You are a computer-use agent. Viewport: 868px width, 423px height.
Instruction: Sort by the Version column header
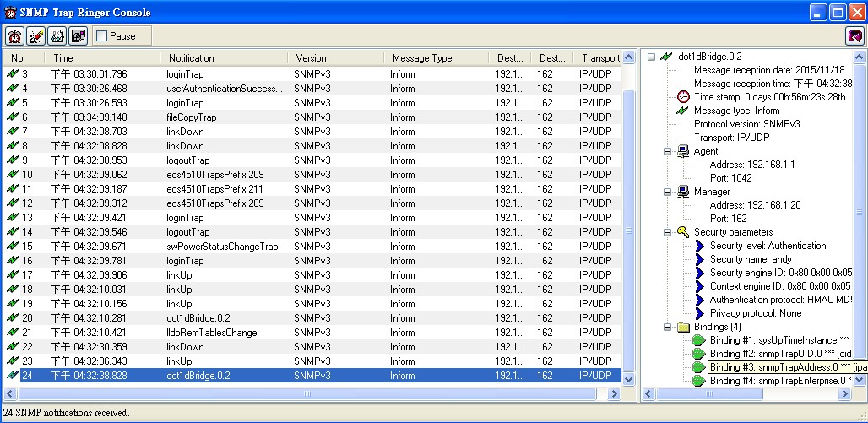pyautogui.click(x=336, y=58)
